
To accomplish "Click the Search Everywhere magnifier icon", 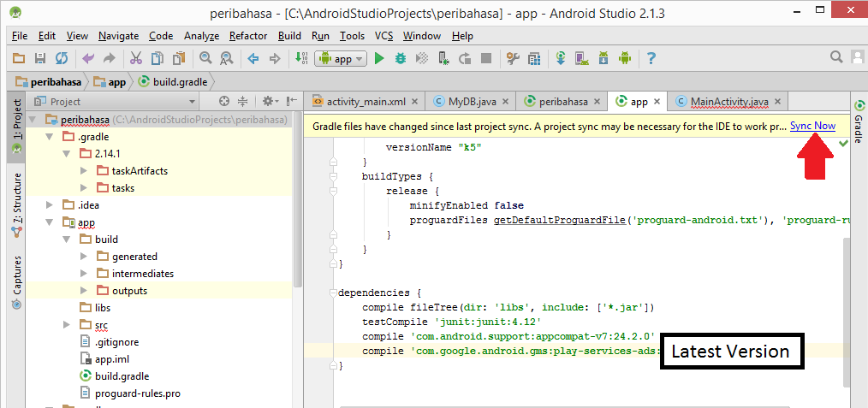I will click(836, 57).
